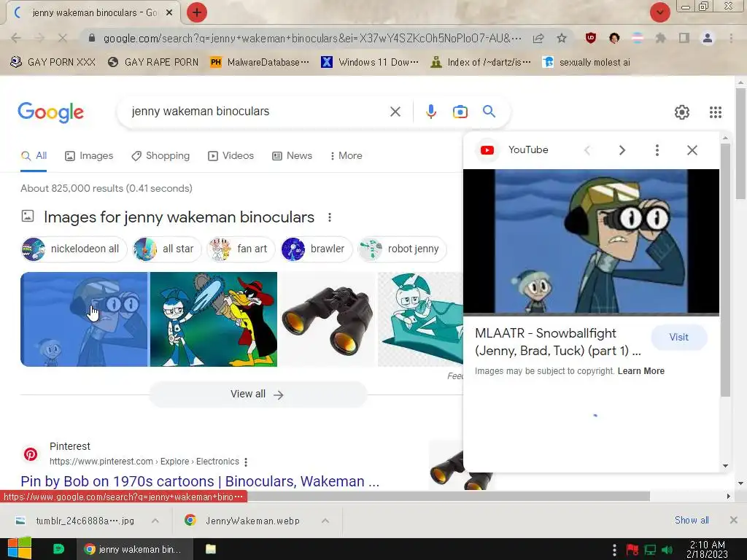The height and width of the screenshot is (560, 747).
Task: Click View all images button
Action: 258,394
